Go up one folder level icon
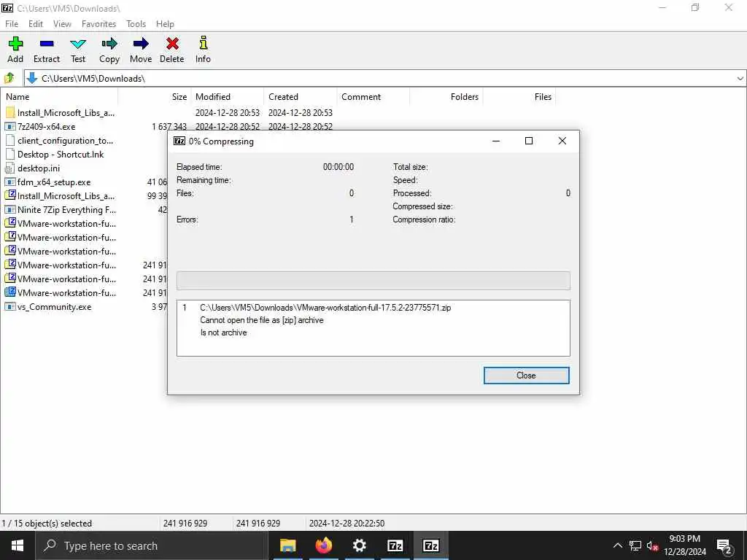The image size is (747, 560). pos(9,78)
